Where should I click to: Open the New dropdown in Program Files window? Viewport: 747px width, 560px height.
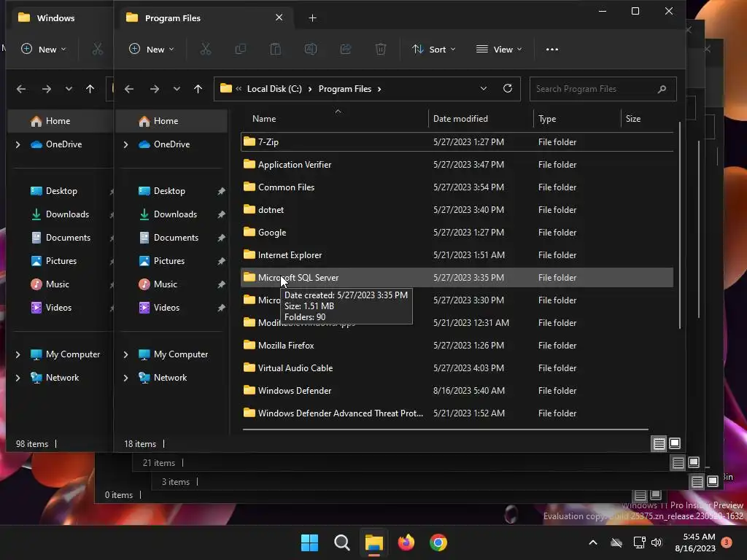(x=152, y=49)
